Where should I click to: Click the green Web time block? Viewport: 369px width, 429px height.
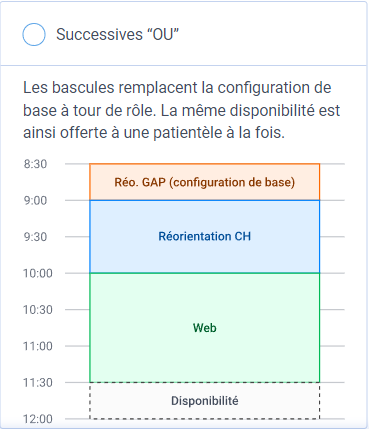(x=205, y=328)
